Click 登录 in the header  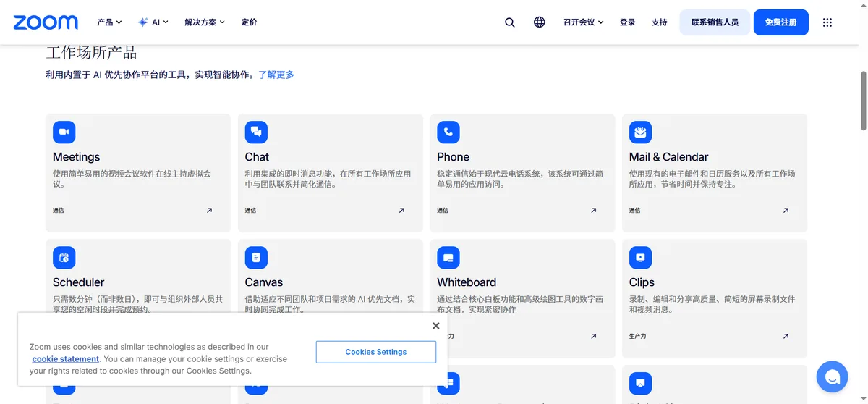pyautogui.click(x=627, y=22)
